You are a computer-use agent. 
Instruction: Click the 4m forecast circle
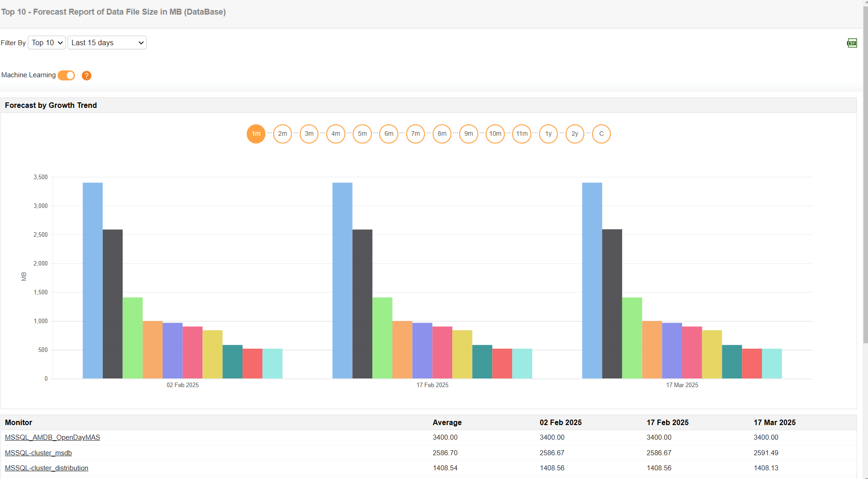click(x=336, y=134)
